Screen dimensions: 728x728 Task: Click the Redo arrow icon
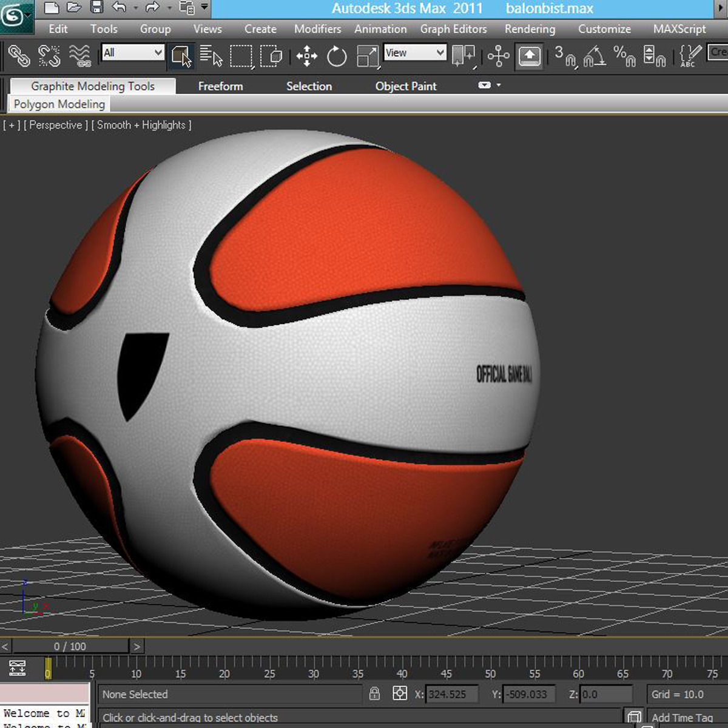pyautogui.click(x=152, y=8)
